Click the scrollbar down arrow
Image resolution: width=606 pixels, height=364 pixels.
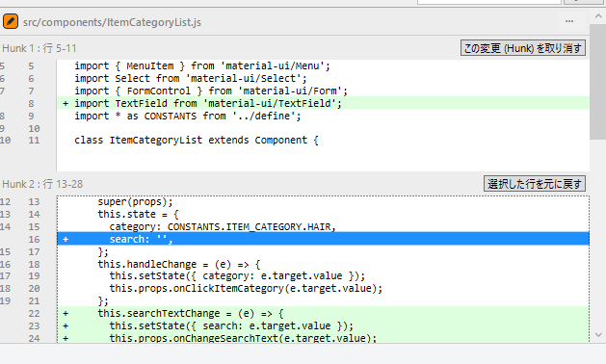pyautogui.click(x=598, y=335)
